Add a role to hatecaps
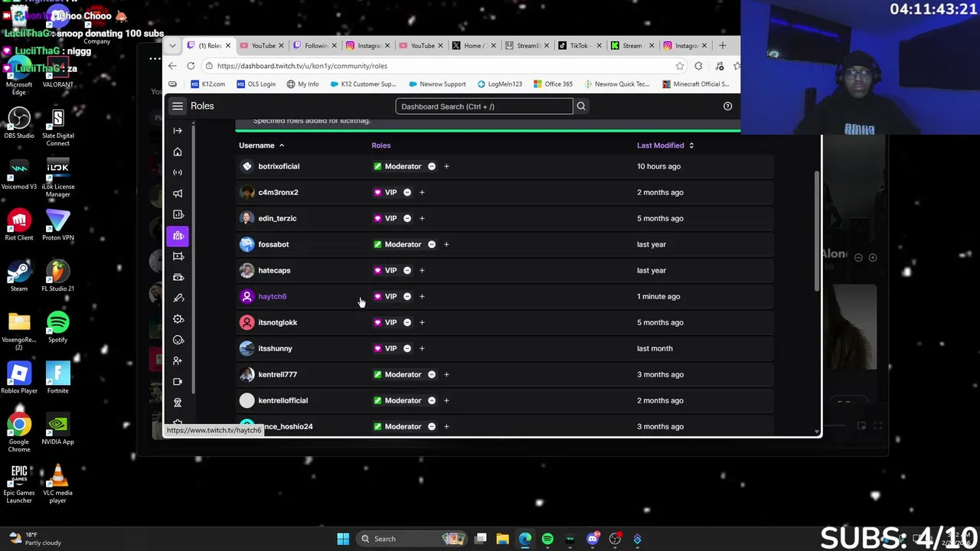Screen dimensions: 980x551 click(x=422, y=270)
